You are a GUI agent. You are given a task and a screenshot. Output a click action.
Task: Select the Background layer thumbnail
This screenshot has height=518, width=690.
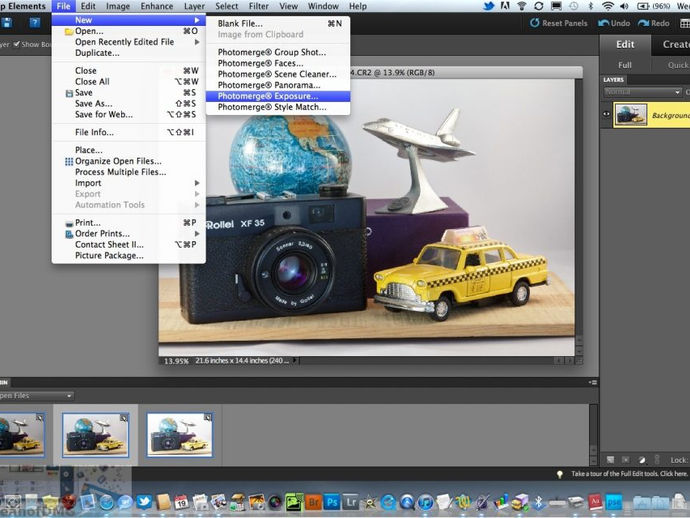point(630,114)
